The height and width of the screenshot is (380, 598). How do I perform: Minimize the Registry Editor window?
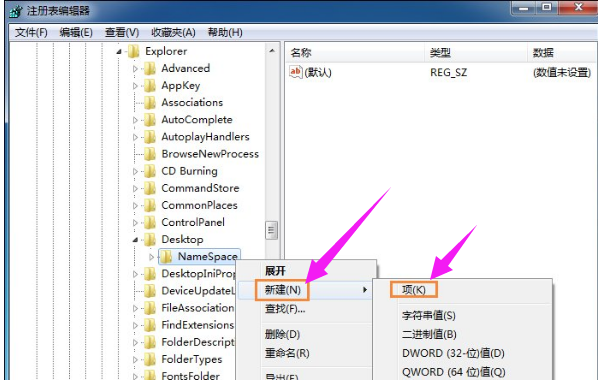(x=524, y=8)
